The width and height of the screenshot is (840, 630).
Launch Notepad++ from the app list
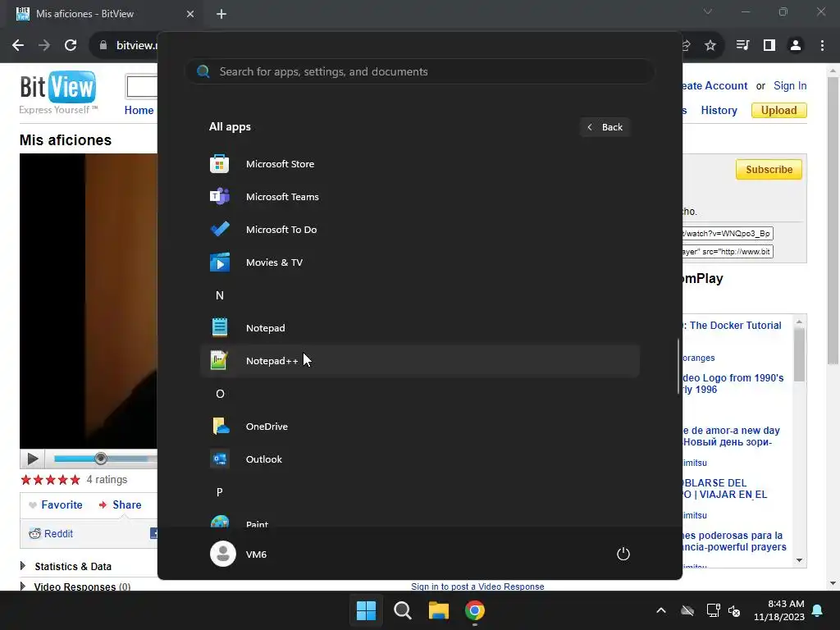click(x=419, y=361)
